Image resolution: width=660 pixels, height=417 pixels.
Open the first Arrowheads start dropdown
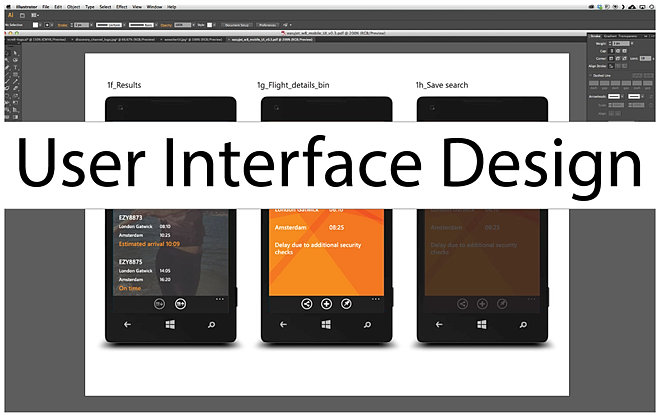(x=623, y=96)
